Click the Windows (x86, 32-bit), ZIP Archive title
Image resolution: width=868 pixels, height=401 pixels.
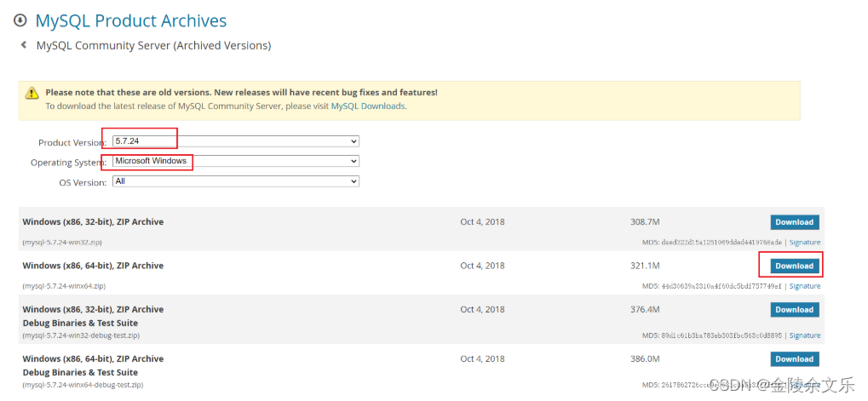(93, 222)
